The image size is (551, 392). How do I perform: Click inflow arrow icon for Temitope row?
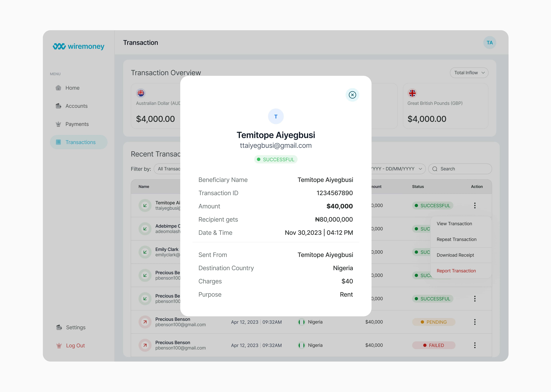(x=145, y=205)
